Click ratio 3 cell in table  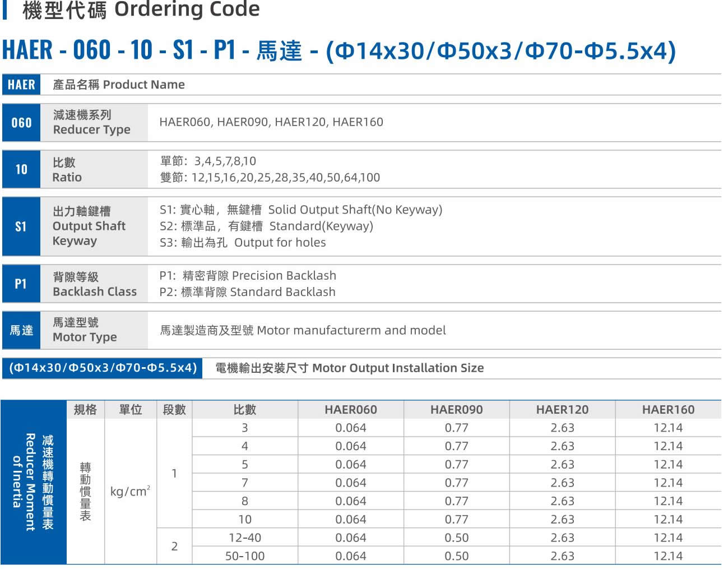[x=245, y=428]
